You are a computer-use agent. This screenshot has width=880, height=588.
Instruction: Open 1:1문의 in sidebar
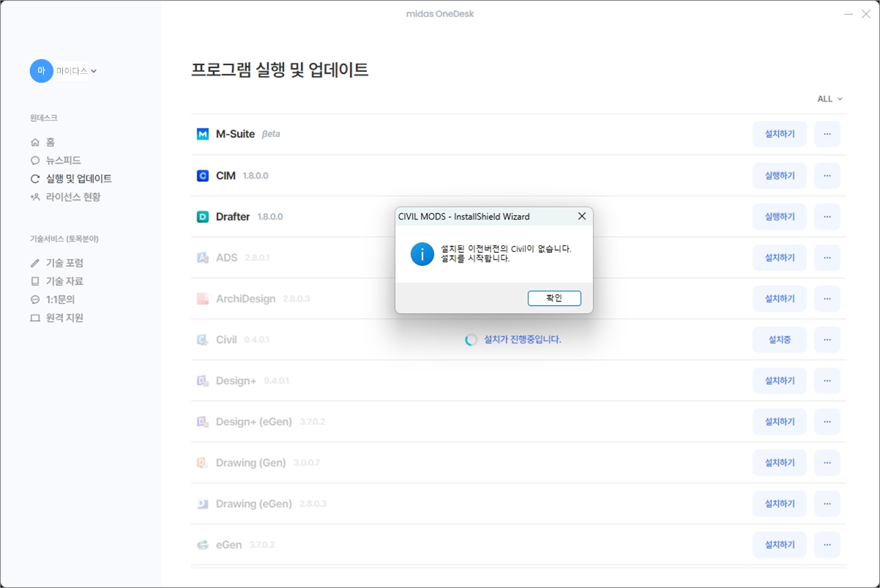[x=53, y=299]
